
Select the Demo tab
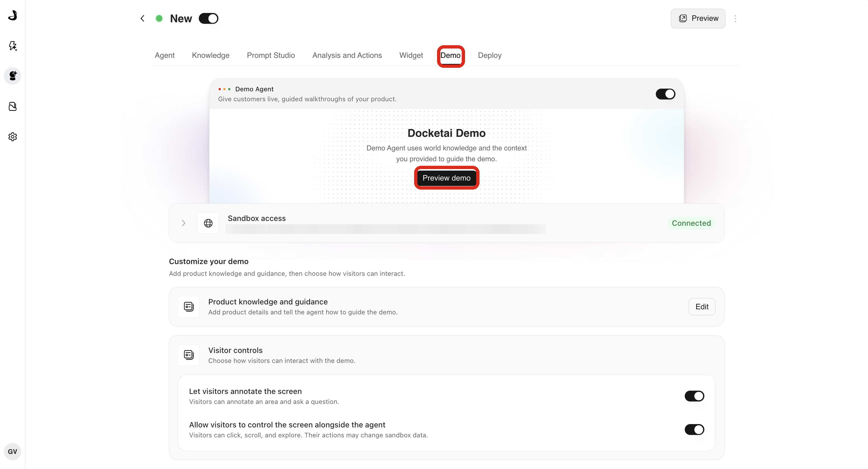coord(450,55)
